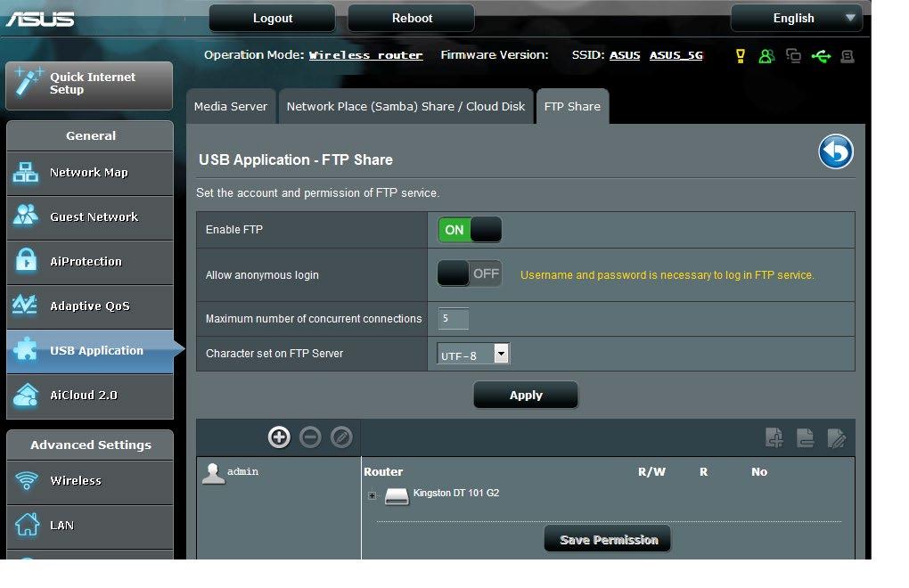The height and width of the screenshot is (588, 909).
Task: Click the AiProtection lock icon
Action: click(26, 259)
